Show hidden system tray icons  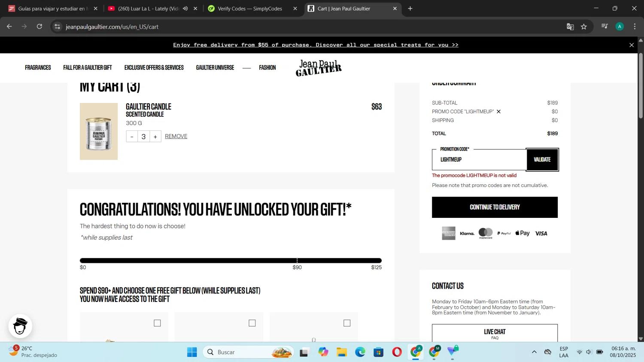(x=534, y=352)
